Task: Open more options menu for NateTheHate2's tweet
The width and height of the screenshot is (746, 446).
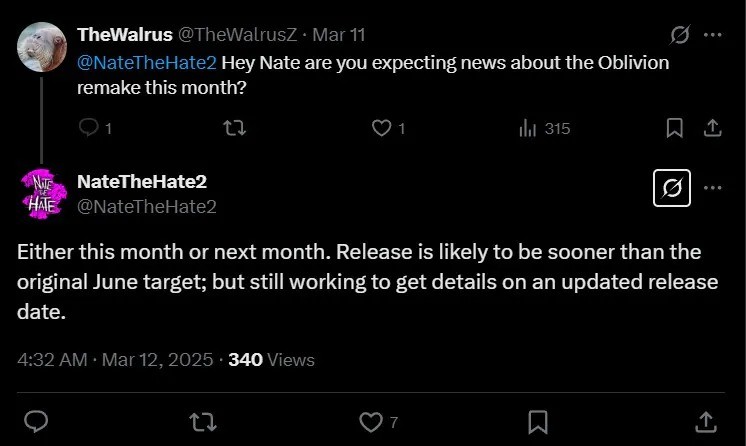Action: coord(712,188)
